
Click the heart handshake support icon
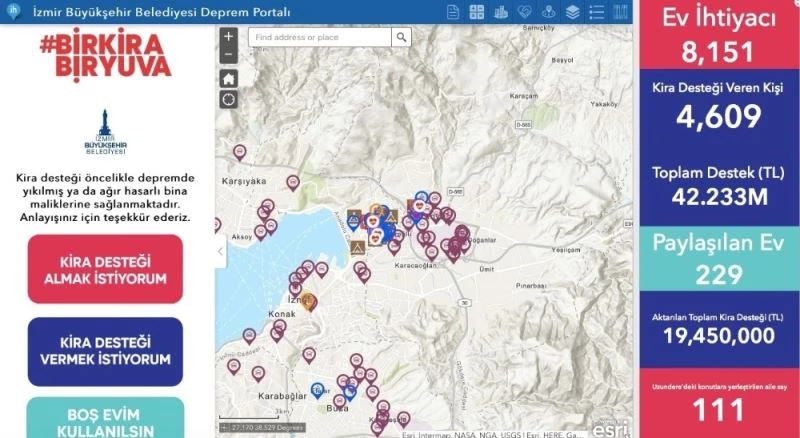click(x=525, y=12)
